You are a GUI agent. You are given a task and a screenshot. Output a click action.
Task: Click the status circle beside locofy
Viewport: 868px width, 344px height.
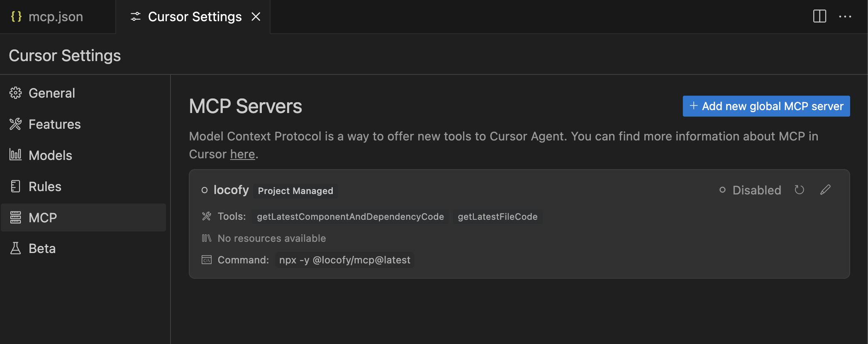(x=205, y=190)
